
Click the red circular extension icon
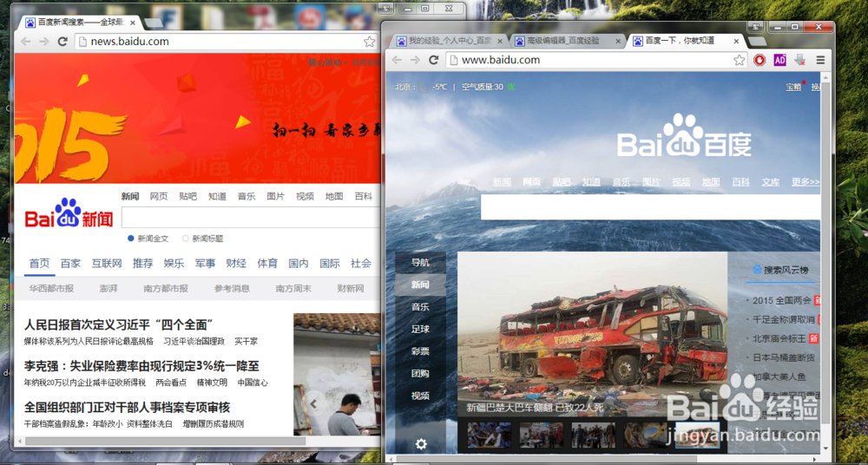[759, 60]
